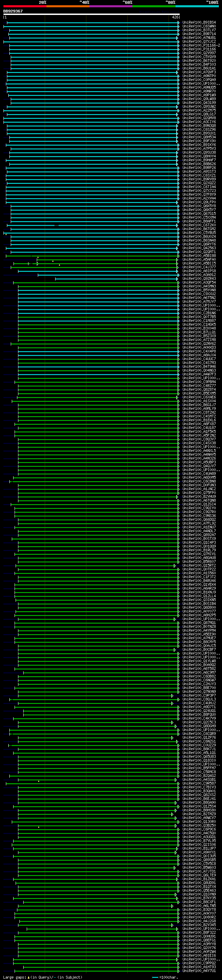Click hit label UniRef100_C9PBM4

(x=199, y=382)
